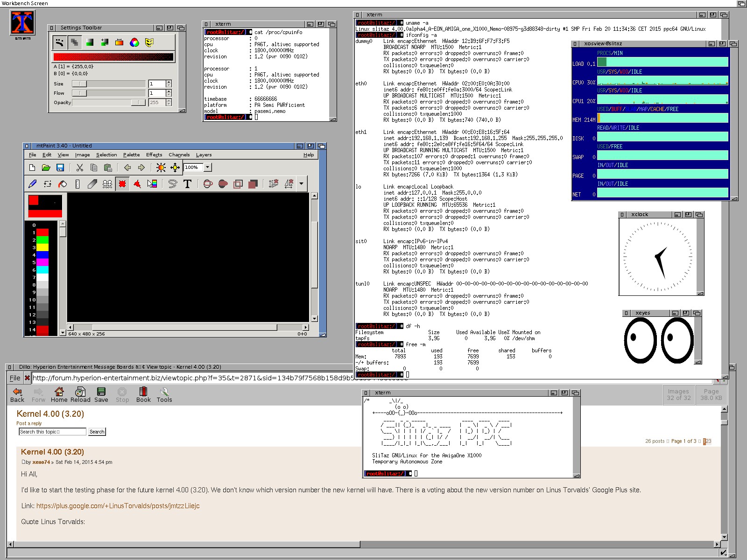Select the Text tool in mtPaint
747x560 pixels.
[188, 184]
